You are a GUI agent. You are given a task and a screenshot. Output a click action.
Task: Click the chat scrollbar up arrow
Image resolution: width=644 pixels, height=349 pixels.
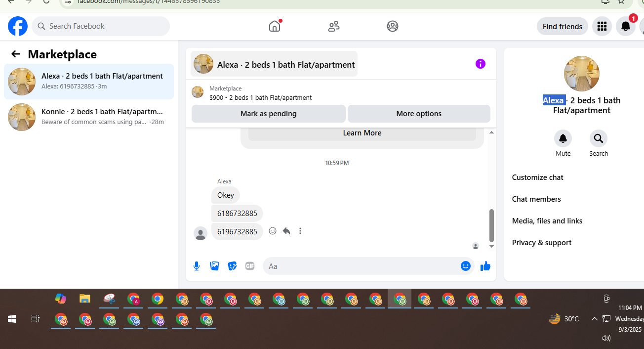tap(491, 132)
